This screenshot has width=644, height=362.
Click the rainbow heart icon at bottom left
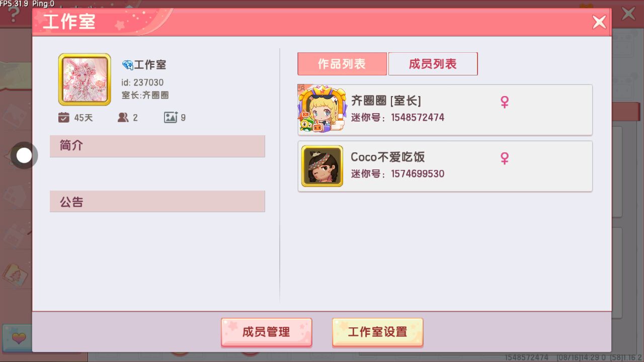[x=19, y=338]
